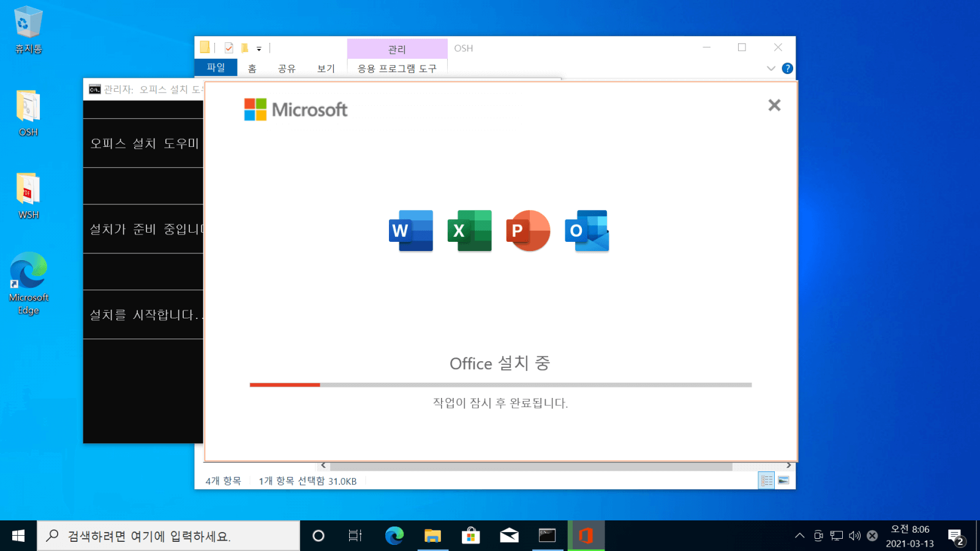Minimize the File Explorer window
Viewport: 980px width, 551px height.
[x=706, y=47]
